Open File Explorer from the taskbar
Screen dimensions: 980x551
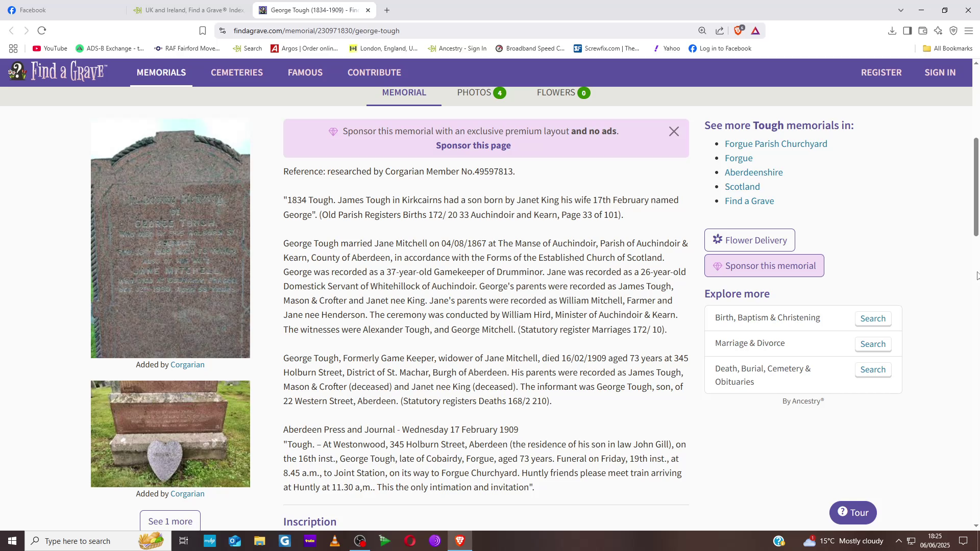259,541
